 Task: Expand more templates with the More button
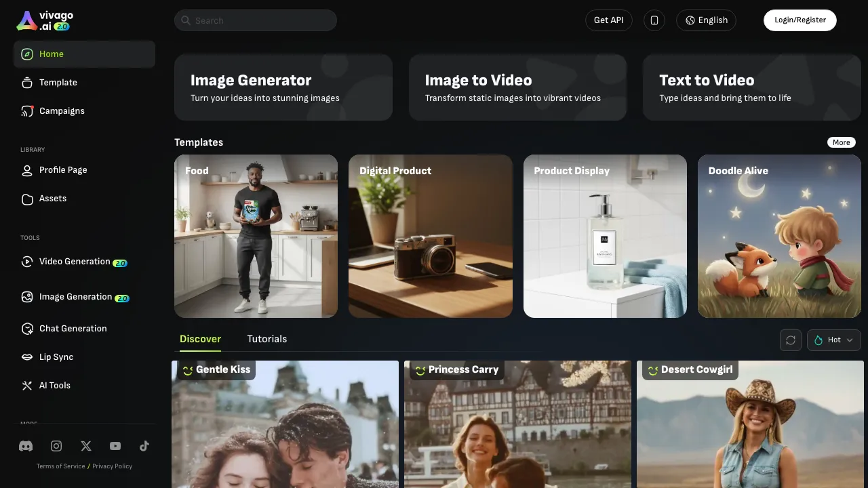click(841, 142)
